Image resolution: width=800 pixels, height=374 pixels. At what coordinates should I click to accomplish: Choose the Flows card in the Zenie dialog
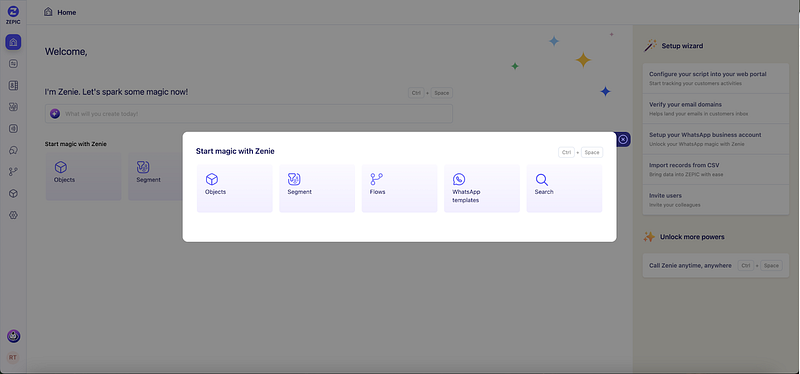coord(399,188)
